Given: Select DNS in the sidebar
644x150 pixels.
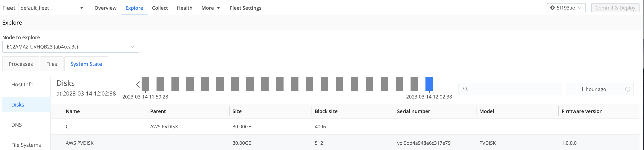Looking at the screenshot, I should point(16,125).
